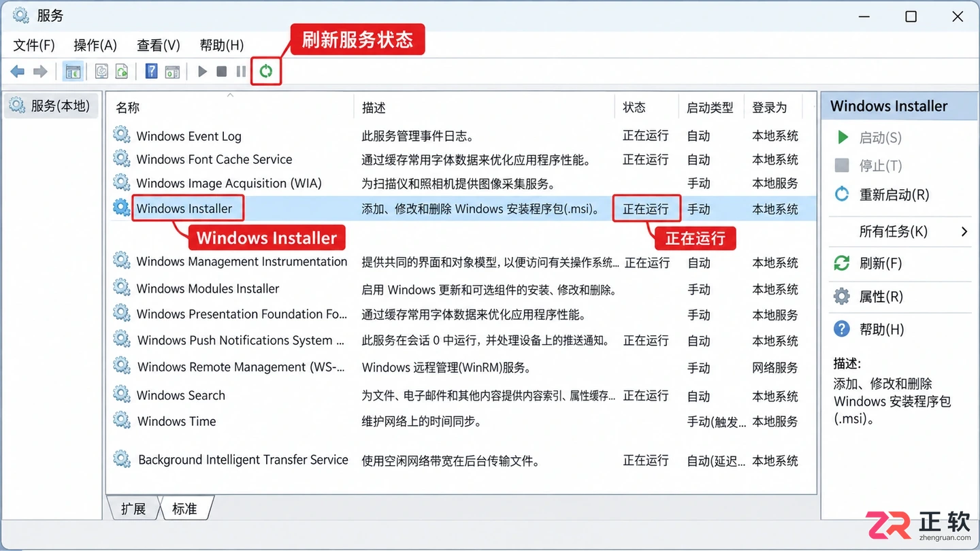Click the gear icon of Background Intelligent Transfer Service
This screenshot has width=980, height=551.
point(122,459)
